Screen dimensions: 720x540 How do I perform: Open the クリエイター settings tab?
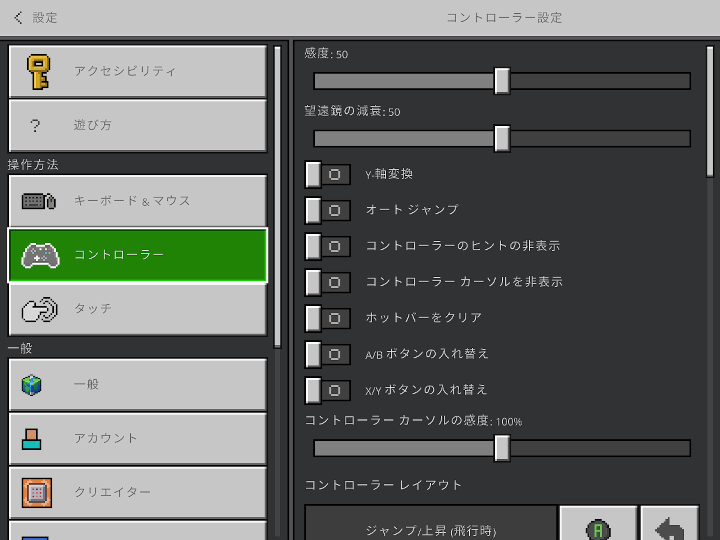pos(138,493)
